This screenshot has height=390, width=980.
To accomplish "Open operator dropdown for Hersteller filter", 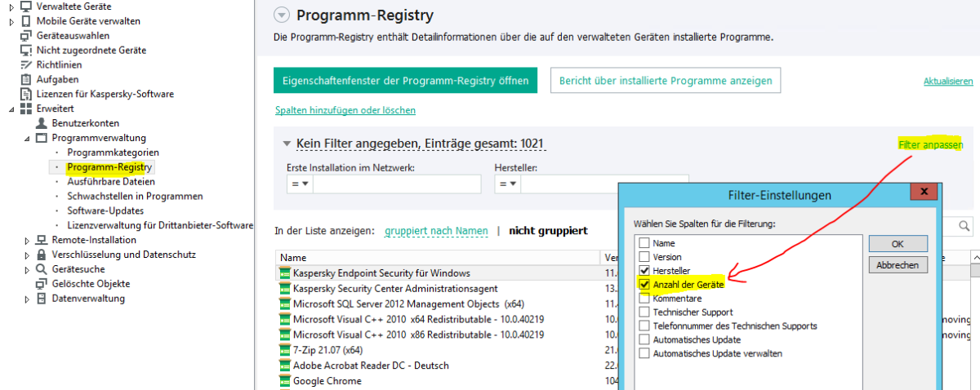I will pyautogui.click(x=507, y=184).
